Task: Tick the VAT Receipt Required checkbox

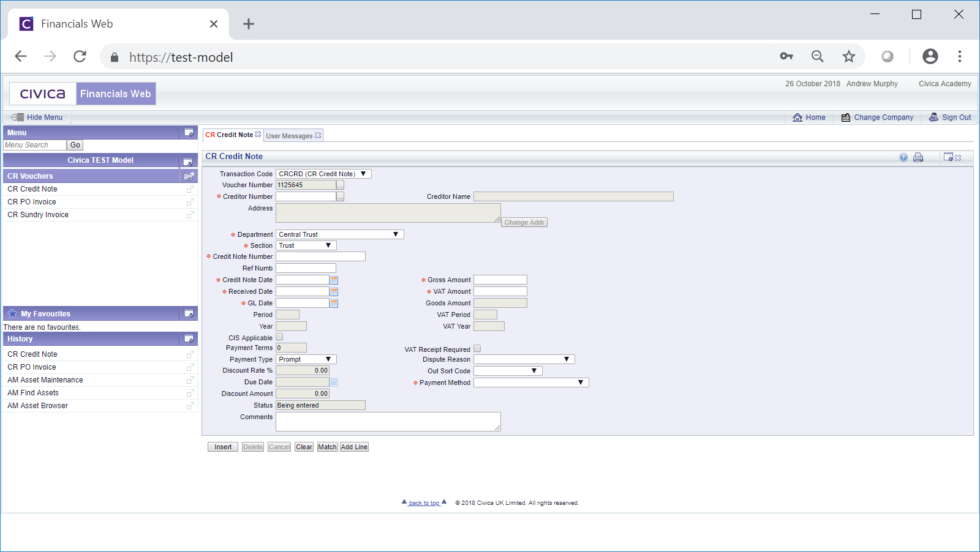Action: click(477, 349)
